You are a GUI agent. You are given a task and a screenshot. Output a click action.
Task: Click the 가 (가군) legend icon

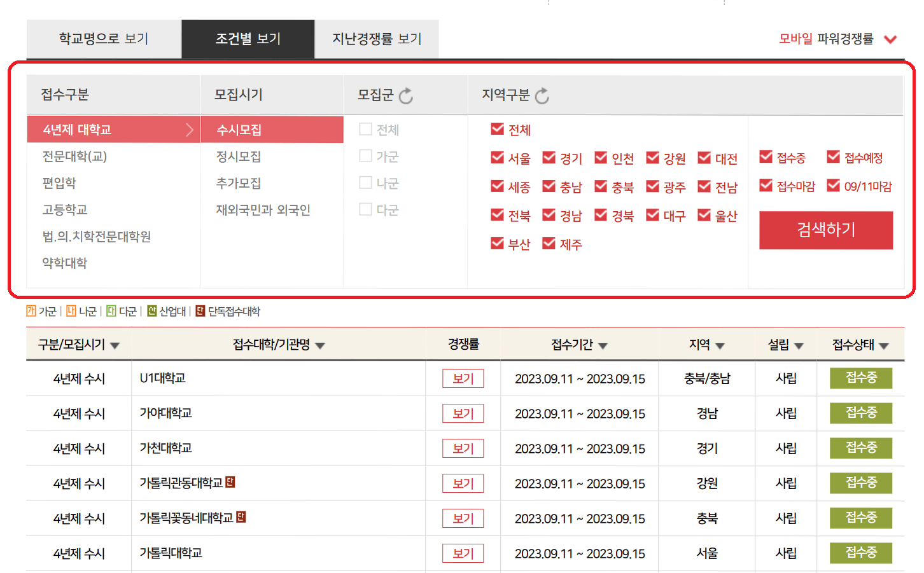point(30,312)
